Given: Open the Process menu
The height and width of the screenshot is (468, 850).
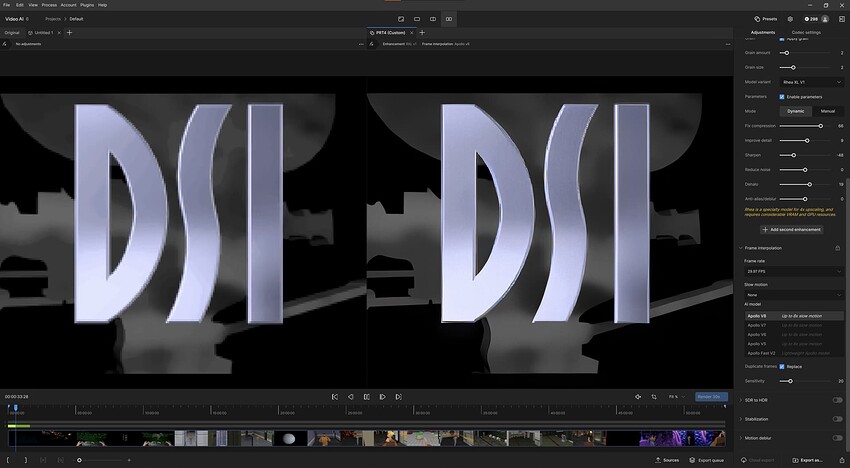Looking at the screenshot, I should click(49, 5).
